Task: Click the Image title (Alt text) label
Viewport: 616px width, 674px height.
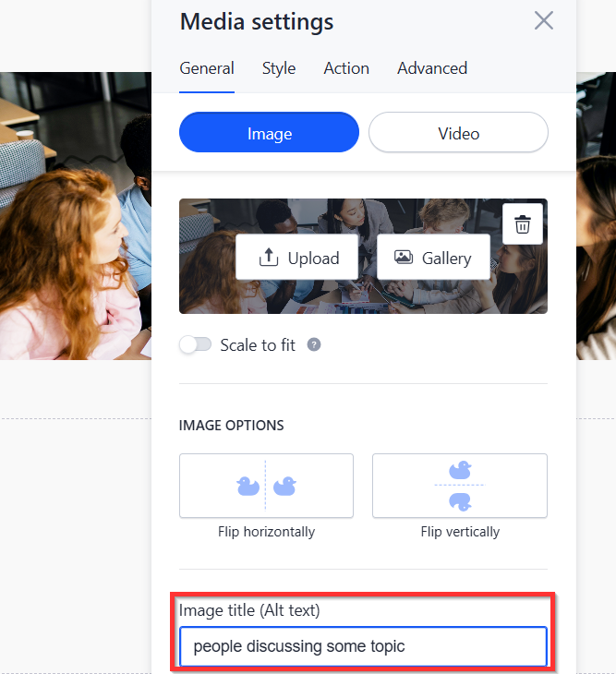Action: pos(249,610)
